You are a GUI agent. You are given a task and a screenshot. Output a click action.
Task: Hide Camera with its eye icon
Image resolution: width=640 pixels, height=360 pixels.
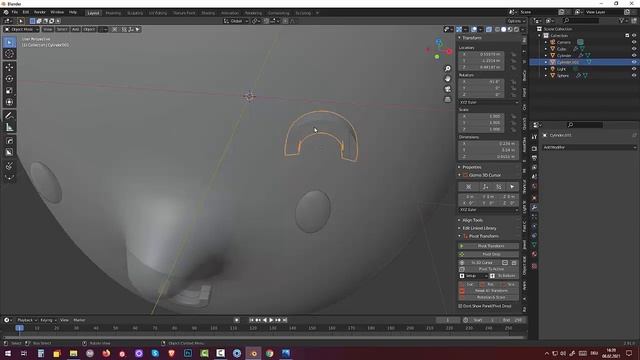634,42
